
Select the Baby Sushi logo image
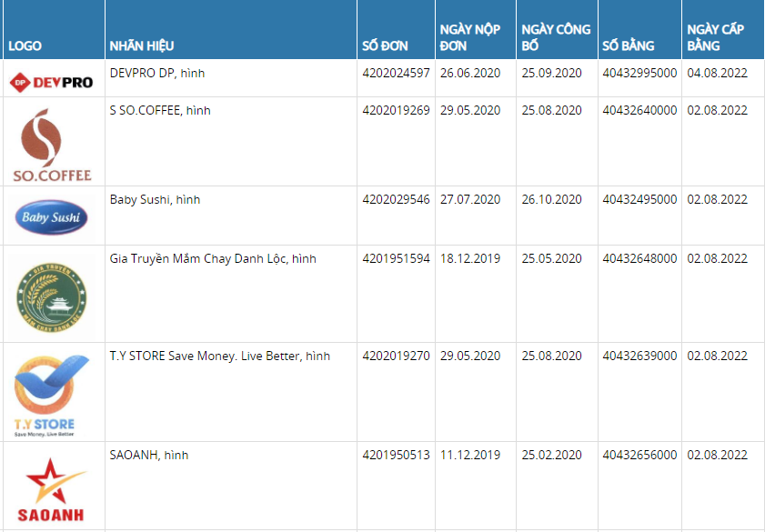coord(51,217)
